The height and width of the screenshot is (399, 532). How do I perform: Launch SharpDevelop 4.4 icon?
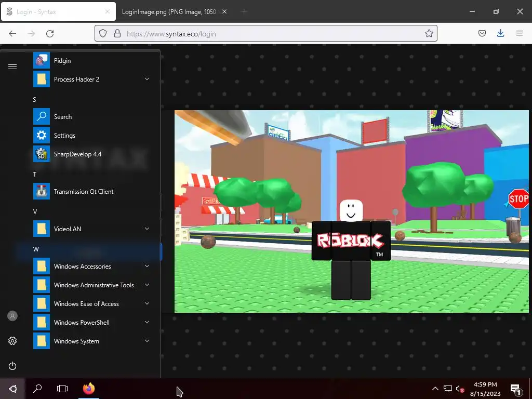tap(42, 154)
